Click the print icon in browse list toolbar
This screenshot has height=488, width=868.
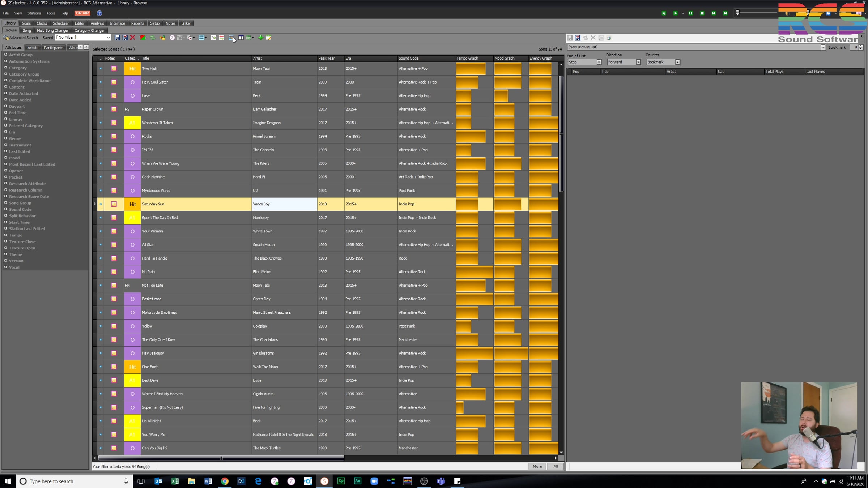coord(609,38)
